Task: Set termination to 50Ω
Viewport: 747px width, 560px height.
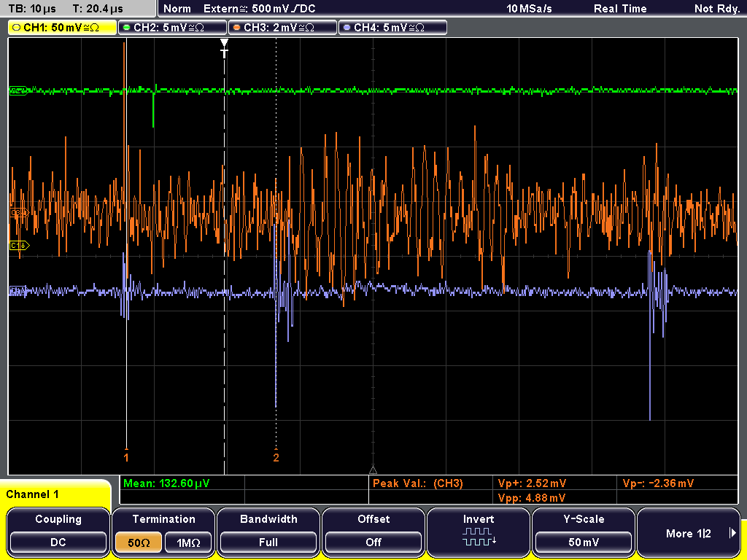Action: [139, 542]
